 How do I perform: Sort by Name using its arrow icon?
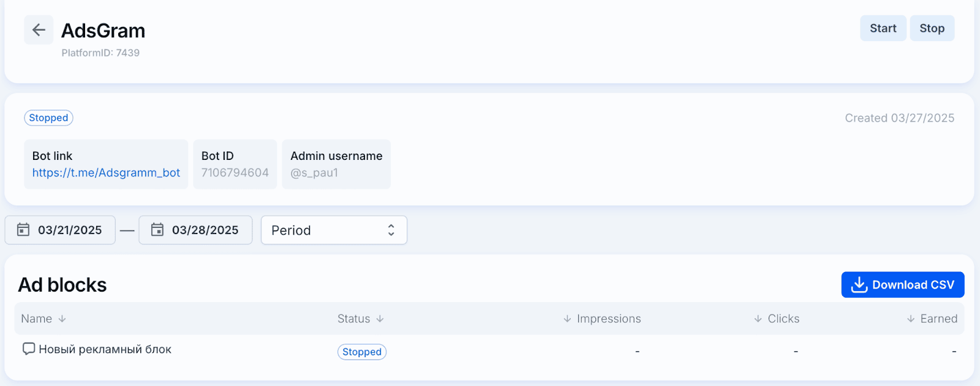click(x=62, y=319)
